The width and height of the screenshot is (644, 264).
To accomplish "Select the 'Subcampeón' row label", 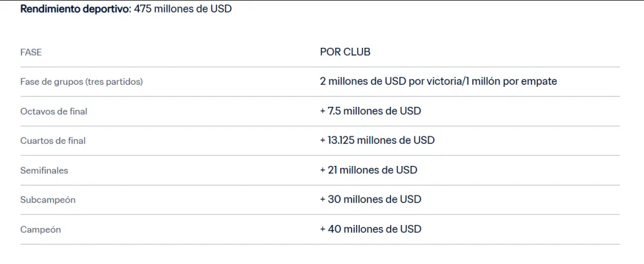I will coord(48,200).
